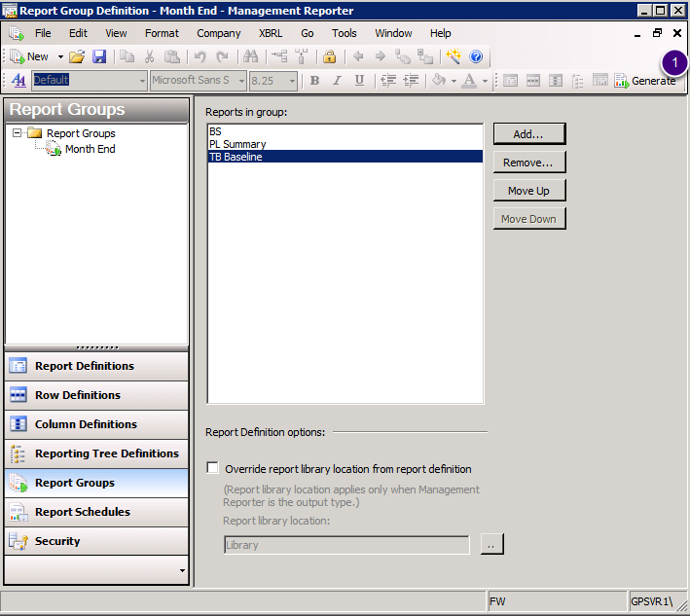This screenshot has width=690, height=616.
Task: Select the PL Summary report
Action: (x=345, y=144)
